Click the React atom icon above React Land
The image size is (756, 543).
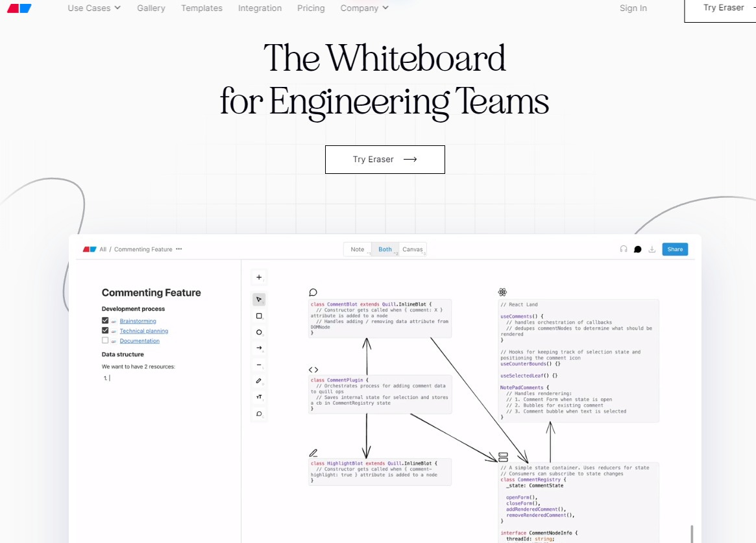(x=502, y=292)
